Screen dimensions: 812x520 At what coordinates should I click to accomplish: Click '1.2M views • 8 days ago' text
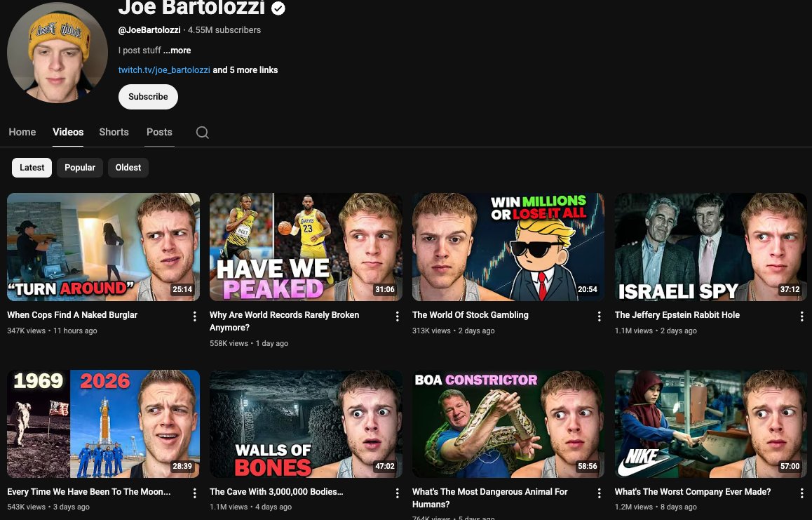pyautogui.click(x=656, y=507)
